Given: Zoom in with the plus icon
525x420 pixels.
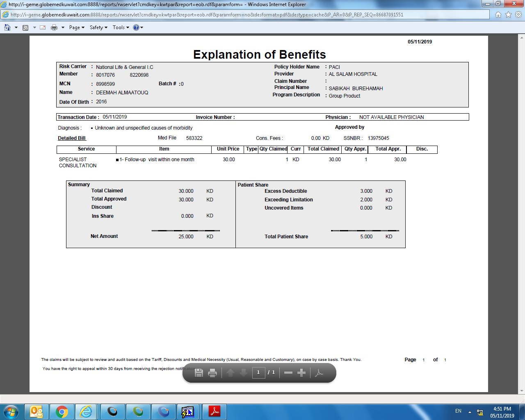Looking at the screenshot, I should tap(301, 373).
